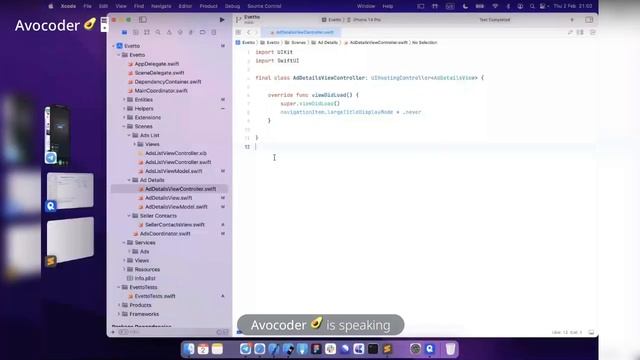Open the find navigator magnifier
This screenshot has width=640, height=360.
point(158,32)
